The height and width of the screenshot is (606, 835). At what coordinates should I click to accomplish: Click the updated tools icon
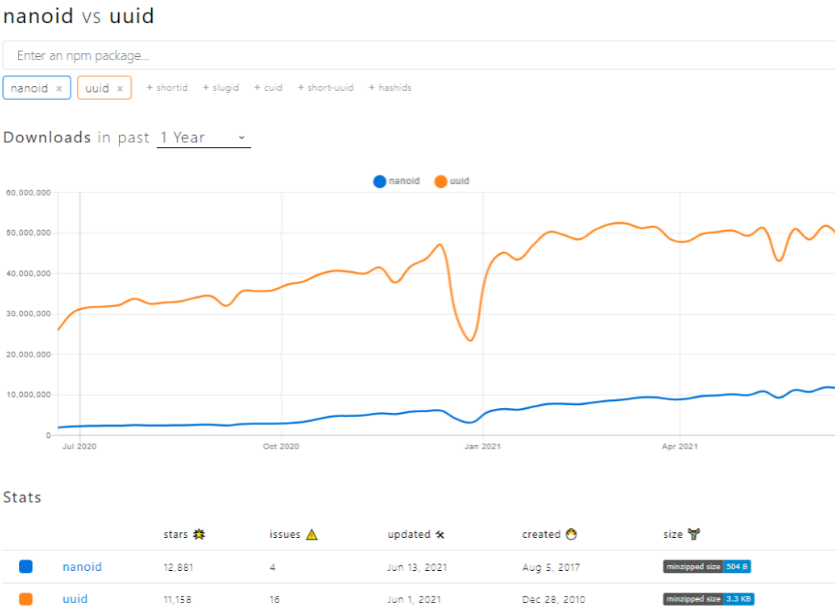point(440,534)
